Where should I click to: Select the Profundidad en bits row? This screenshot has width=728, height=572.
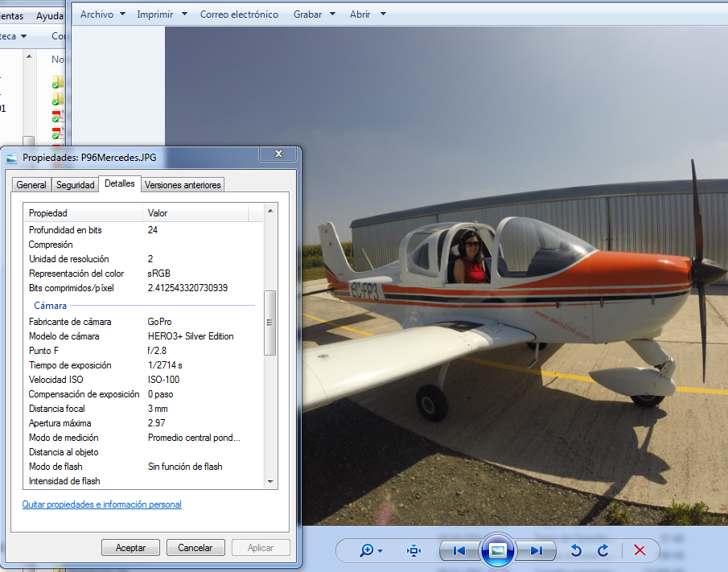(143, 230)
